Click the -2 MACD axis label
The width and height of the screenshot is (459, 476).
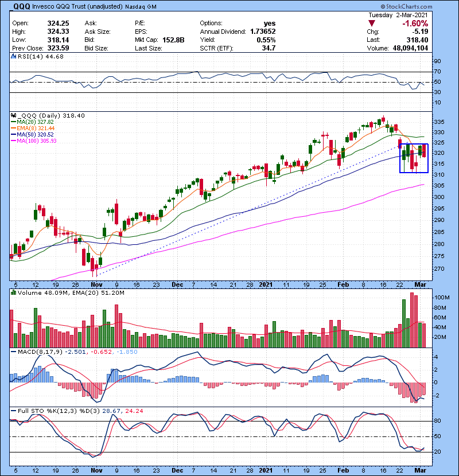click(x=436, y=396)
